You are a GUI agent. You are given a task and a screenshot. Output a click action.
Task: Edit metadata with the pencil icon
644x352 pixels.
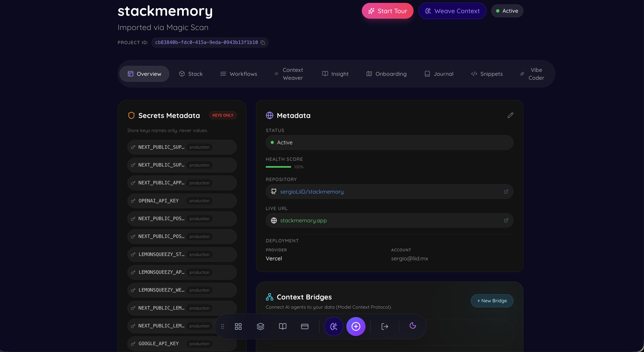click(x=510, y=115)
